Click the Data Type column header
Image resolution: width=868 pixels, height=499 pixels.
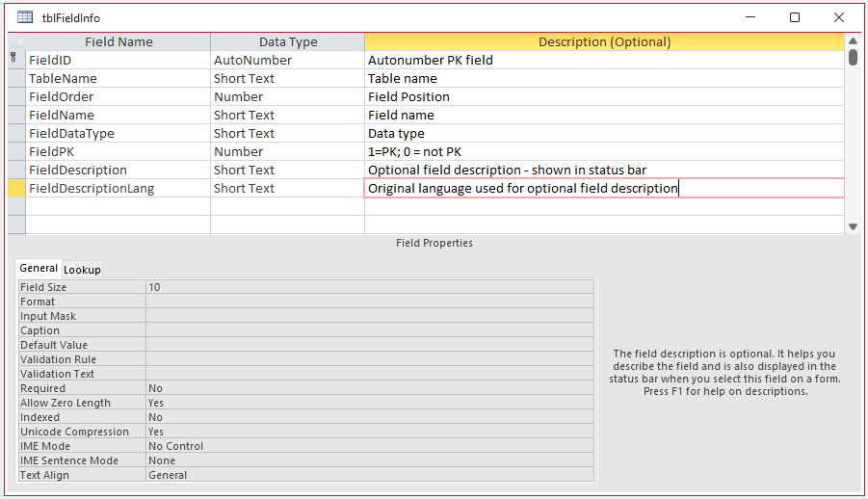(288, 41)
